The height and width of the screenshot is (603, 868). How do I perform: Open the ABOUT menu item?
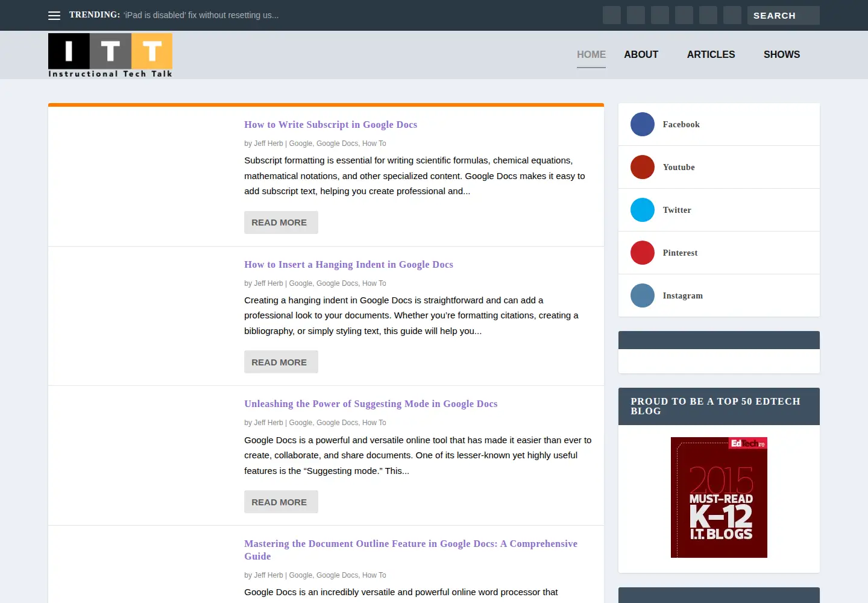tap(641, 54)
